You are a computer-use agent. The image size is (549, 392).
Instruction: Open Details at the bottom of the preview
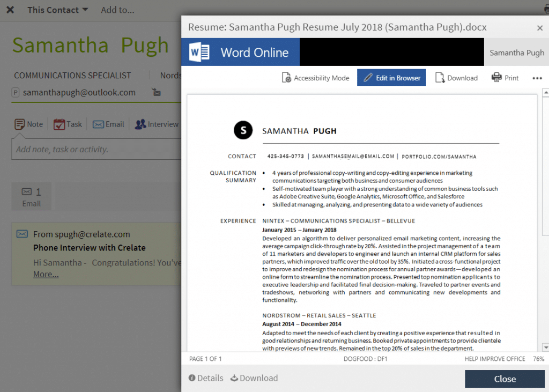(x=206, y=378)
